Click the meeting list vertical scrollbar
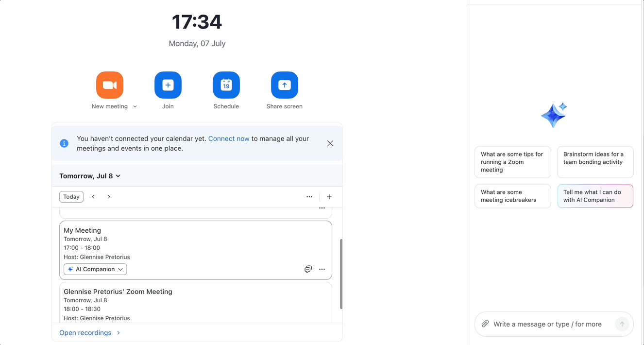644x345 pixels. click(341, 274)
